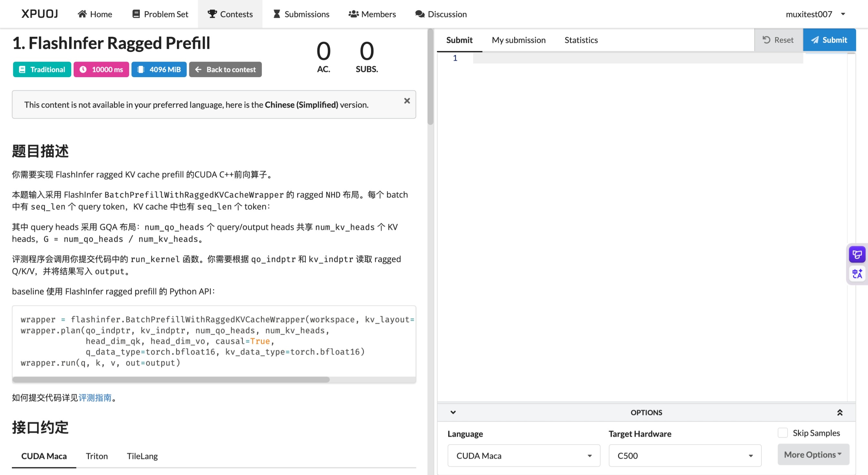Open the 评测指南 judging guide link
Image resolution: width=868 pixels, height=475 pixels.
tap(95, 398)
